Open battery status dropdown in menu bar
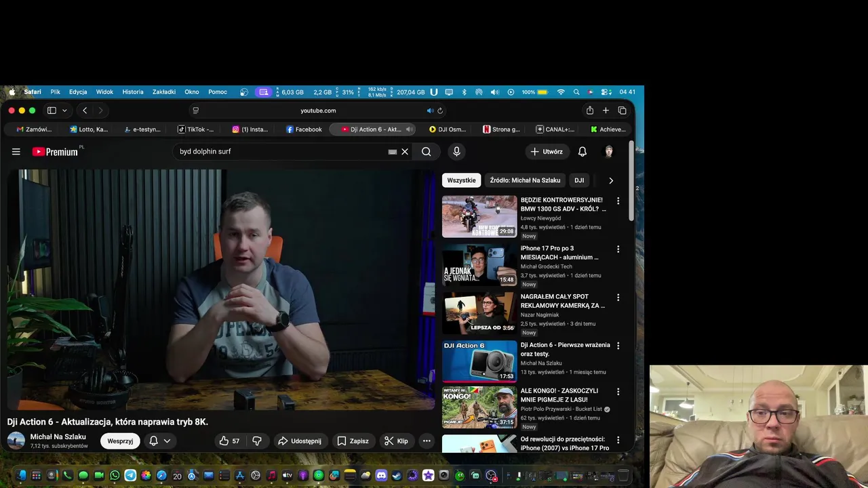 (535, 92)
